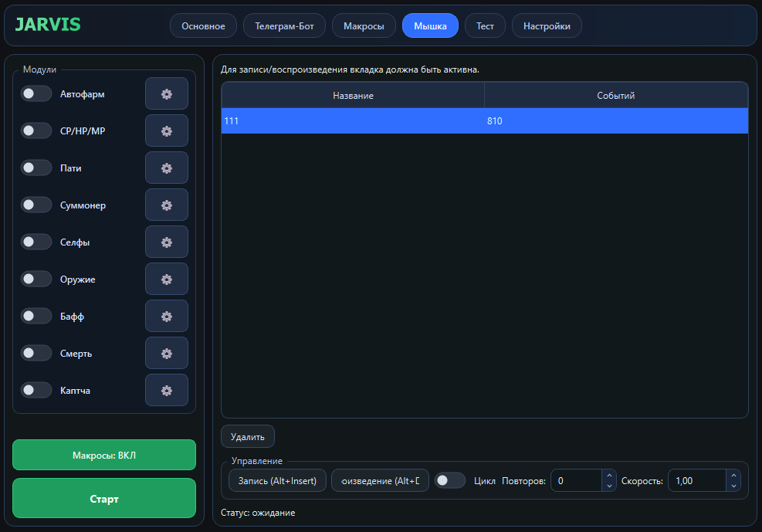
Task: Click the Удалить button
Action: point(248,437)
